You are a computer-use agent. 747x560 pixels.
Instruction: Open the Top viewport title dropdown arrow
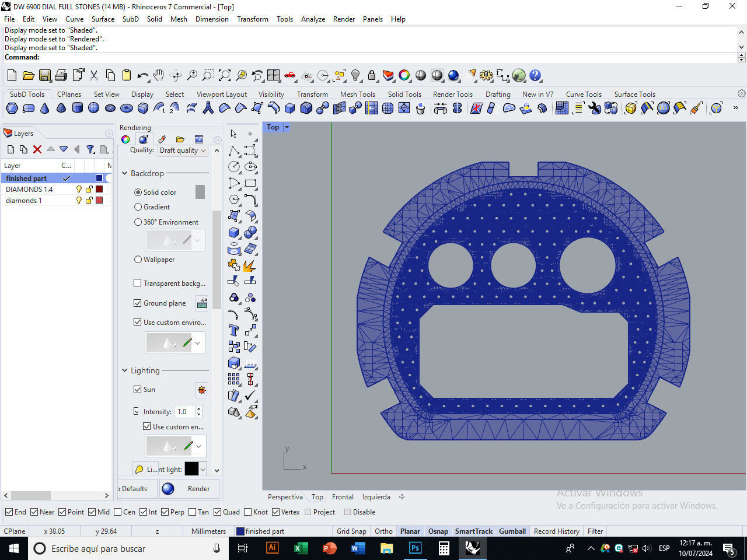[287, 127]
